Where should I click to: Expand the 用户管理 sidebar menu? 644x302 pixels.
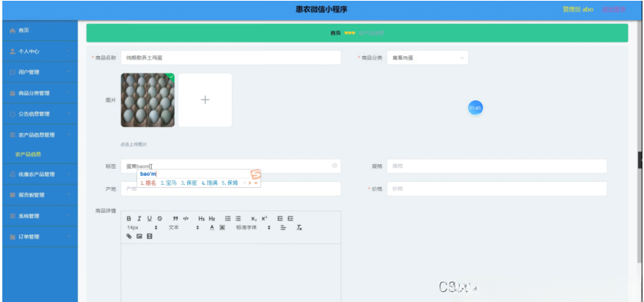(40, 72)
